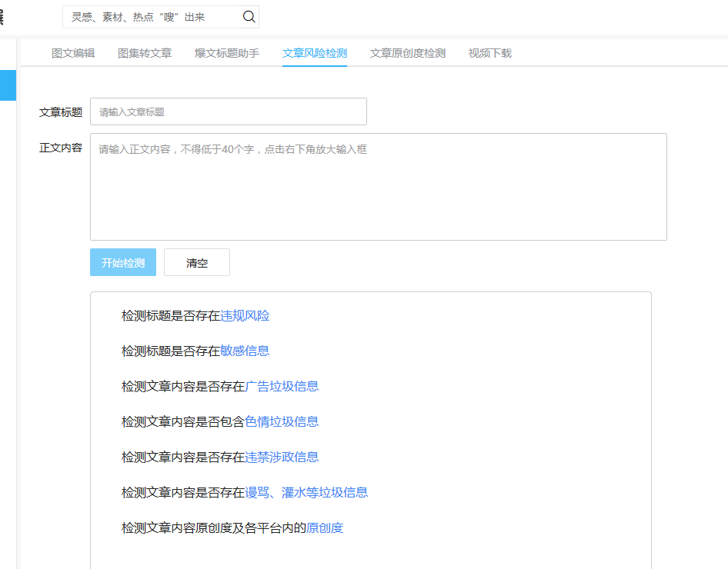728x569 pixels.
Task: Open the 谩骂、灌水等垃圾信息 link
Action: point(306,493)
